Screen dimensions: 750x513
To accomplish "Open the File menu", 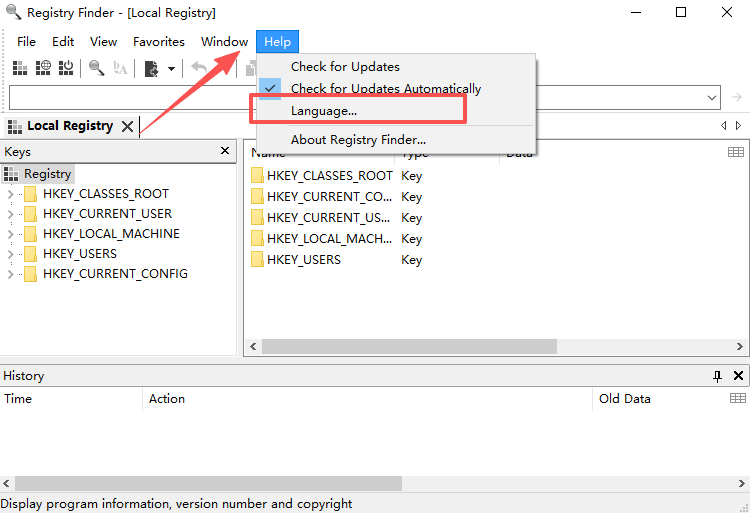I will (26, 42).
